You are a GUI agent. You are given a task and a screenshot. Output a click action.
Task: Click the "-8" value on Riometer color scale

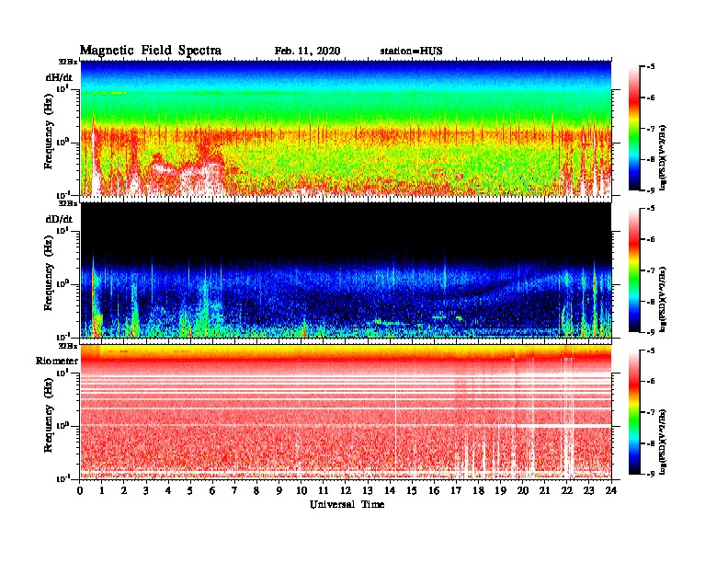651,443
